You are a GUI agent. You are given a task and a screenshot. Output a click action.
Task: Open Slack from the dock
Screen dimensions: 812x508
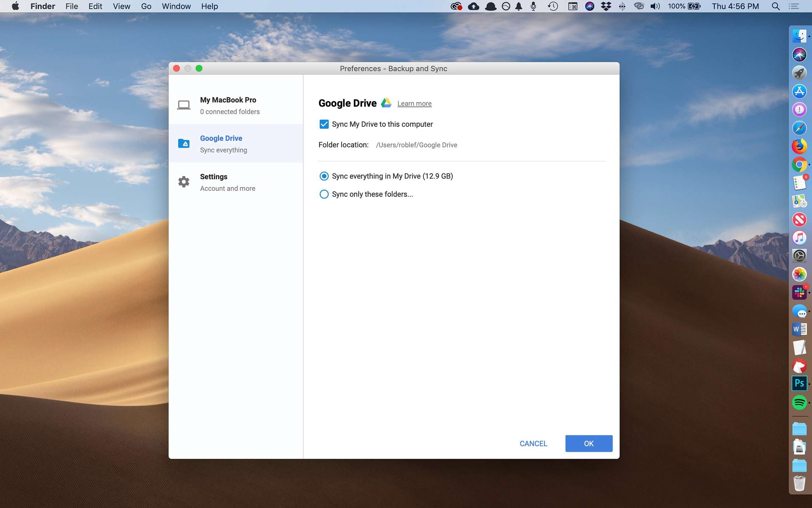(x=799, y=292)
